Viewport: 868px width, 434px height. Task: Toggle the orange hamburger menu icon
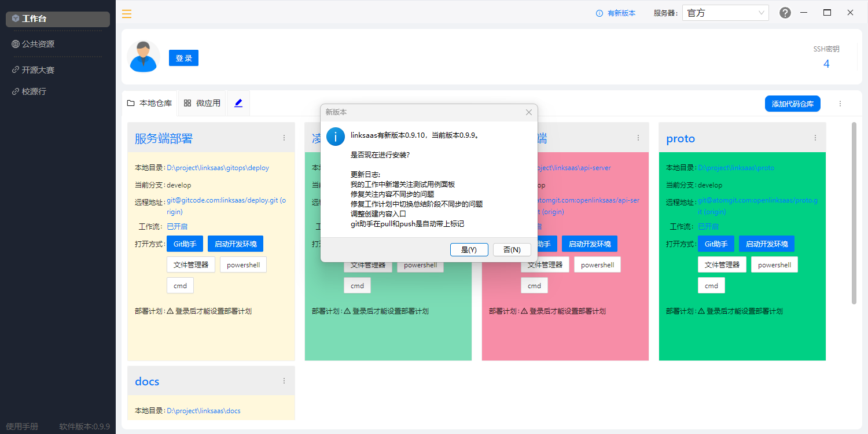pos(127,14)
